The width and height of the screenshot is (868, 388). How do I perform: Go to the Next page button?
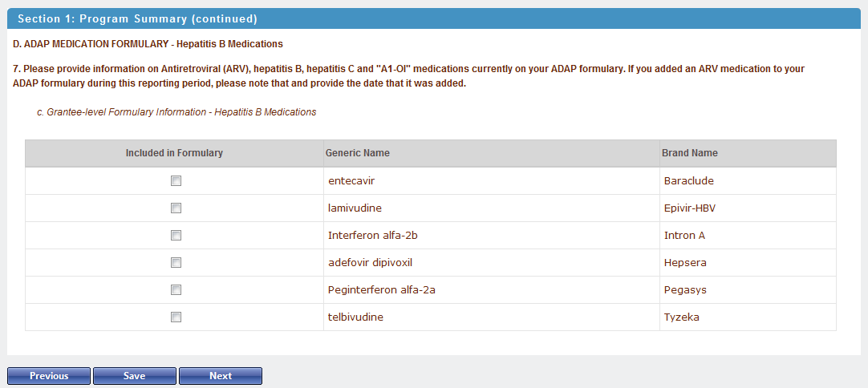coord(221,376)
